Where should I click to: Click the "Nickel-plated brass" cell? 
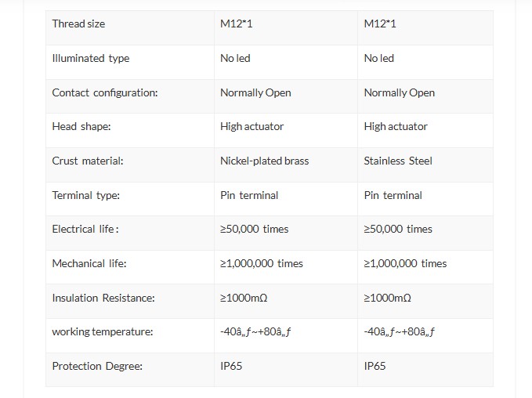pyautogui.click(x=264, y=161)
